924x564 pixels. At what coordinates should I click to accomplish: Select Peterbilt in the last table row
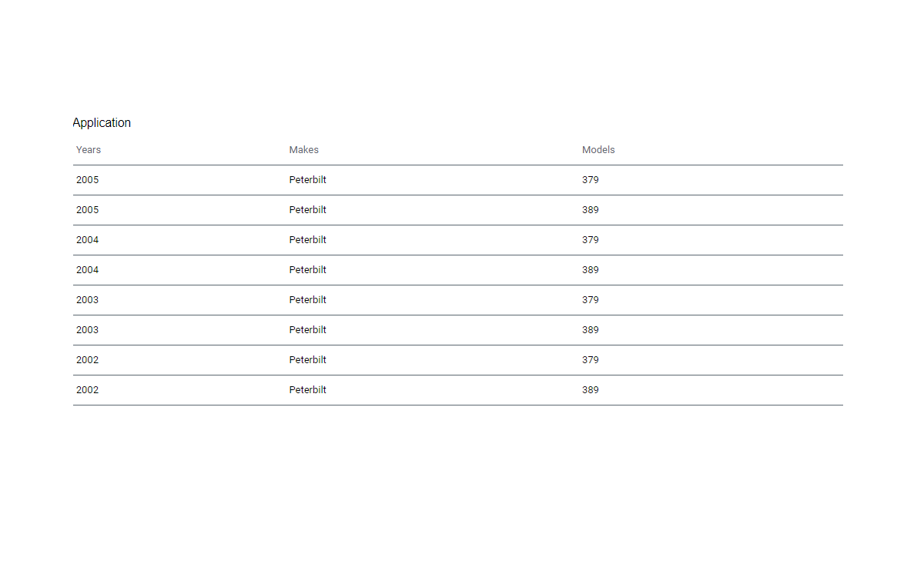point(308,390)
